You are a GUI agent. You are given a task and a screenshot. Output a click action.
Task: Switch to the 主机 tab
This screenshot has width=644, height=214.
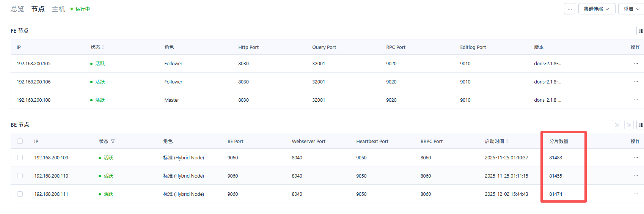58,9
